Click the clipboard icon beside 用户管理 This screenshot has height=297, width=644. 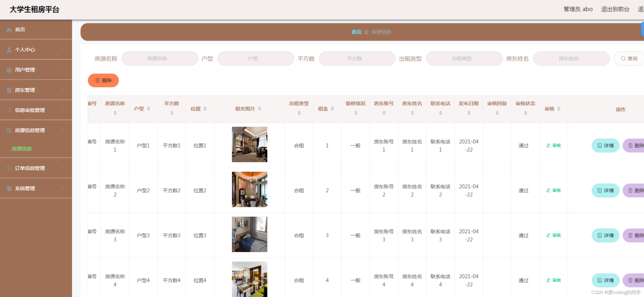pyautogui.click(x=9, y=70)
